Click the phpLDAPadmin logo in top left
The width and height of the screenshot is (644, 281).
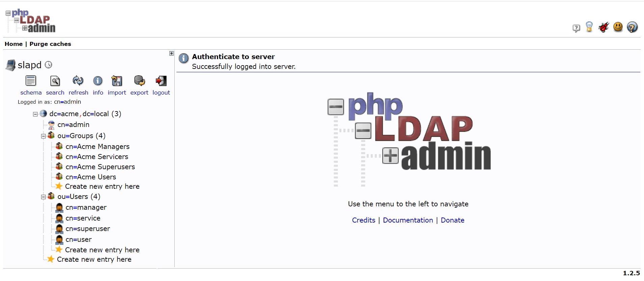[x=30, y=21]
